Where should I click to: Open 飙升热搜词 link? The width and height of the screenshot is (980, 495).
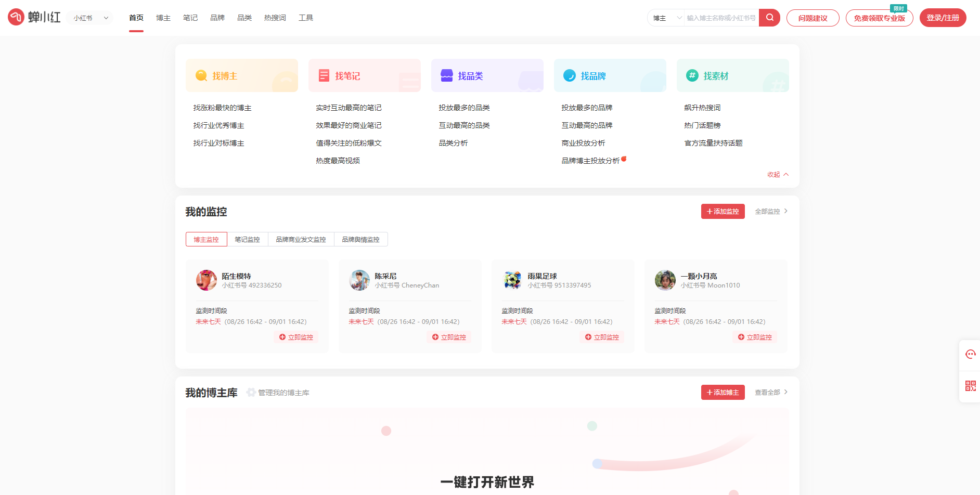702,108
